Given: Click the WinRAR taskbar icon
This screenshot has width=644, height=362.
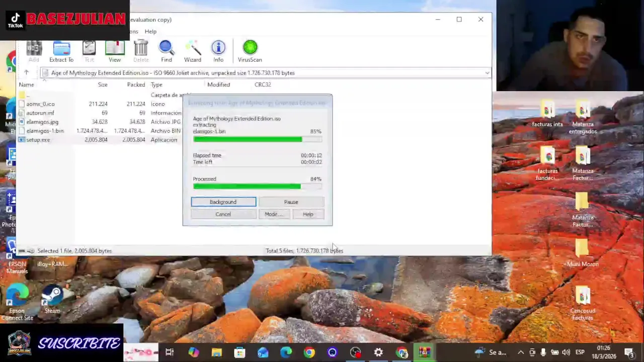Looking at the screenshot, I should tap(425, 352).
